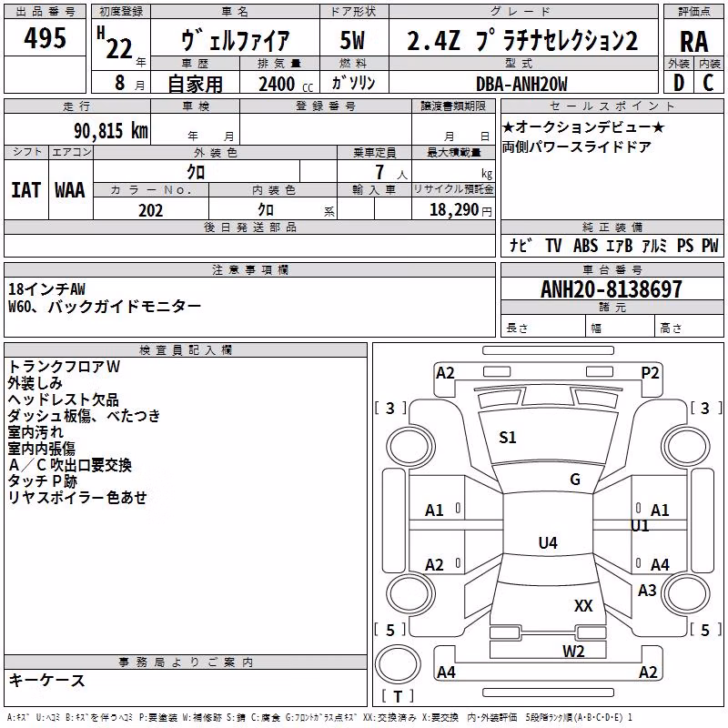Image resolution: width=728 pixels, height=728 pixels.
Task: Click fuel type ガソリン
Action: pos(353,83)
